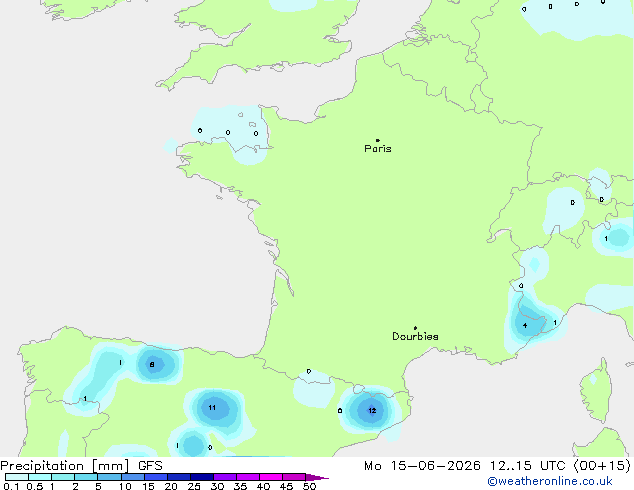Screen dimensions: 634x490
Task: Click the forecast date 'Mo 15-06-2026' text
Action: [x=422, y=466]
